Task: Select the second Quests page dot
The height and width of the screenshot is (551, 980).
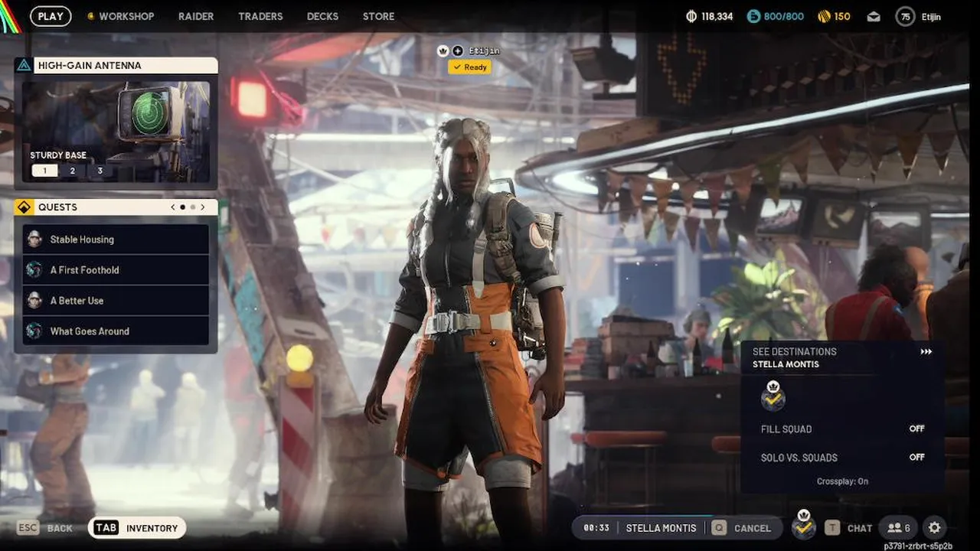Action: click(x=193, y=207)
